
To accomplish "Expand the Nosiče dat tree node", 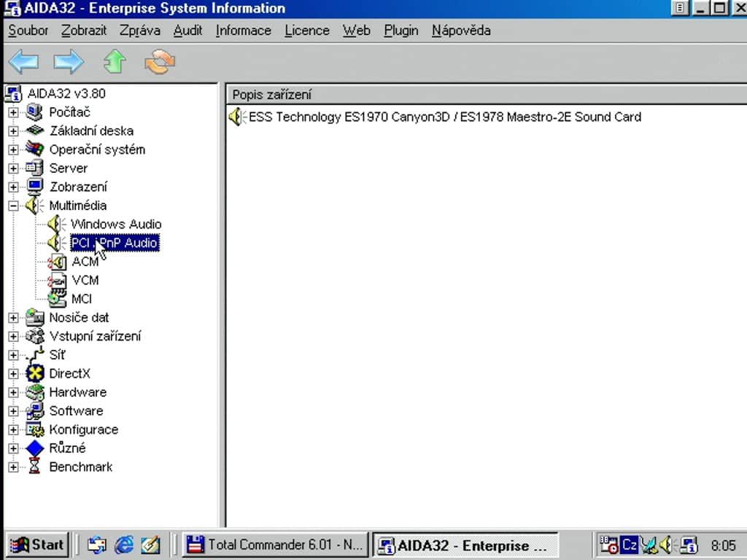I will 13,318.
